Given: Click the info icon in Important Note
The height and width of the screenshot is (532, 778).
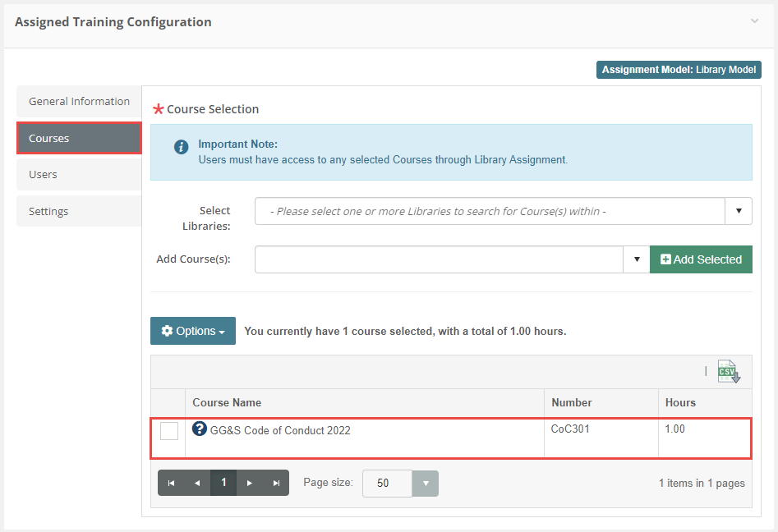Looking at the screenshot, I should pyautogui.click(x=182, y=147).
